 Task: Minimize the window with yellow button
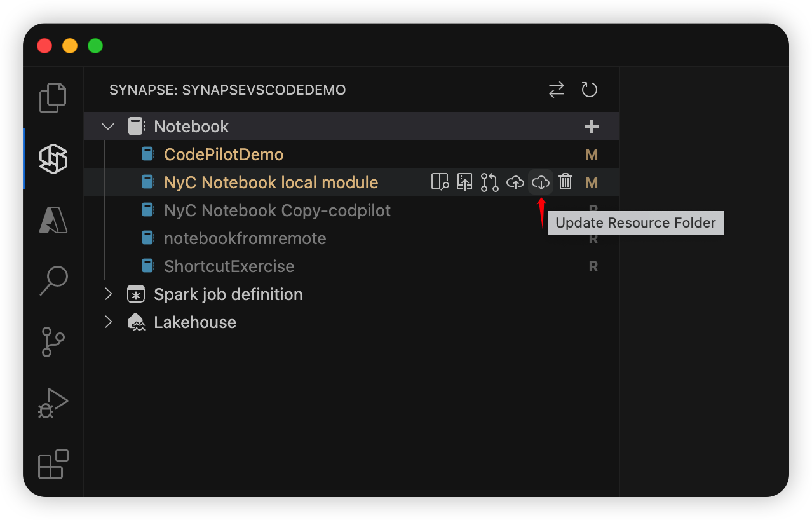point(70,46)
